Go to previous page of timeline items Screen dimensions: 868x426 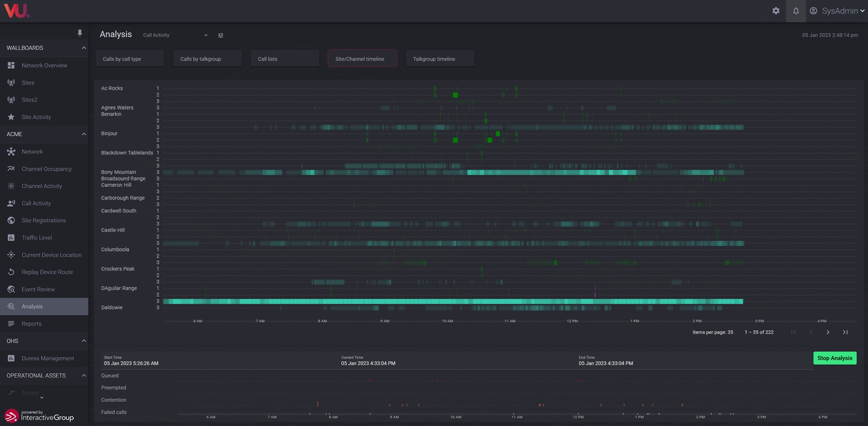click(x=811, y=332)
